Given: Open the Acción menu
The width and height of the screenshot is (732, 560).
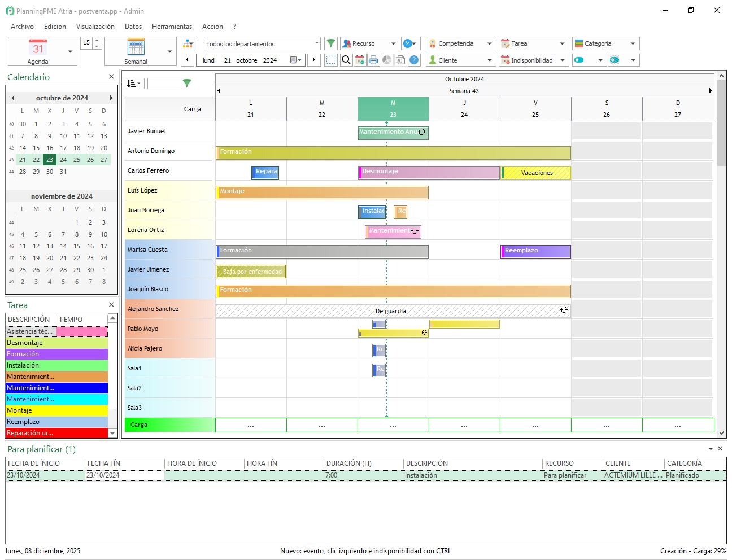Looking at the screenshot, I should pyautogui.click(x=212, y=26).
